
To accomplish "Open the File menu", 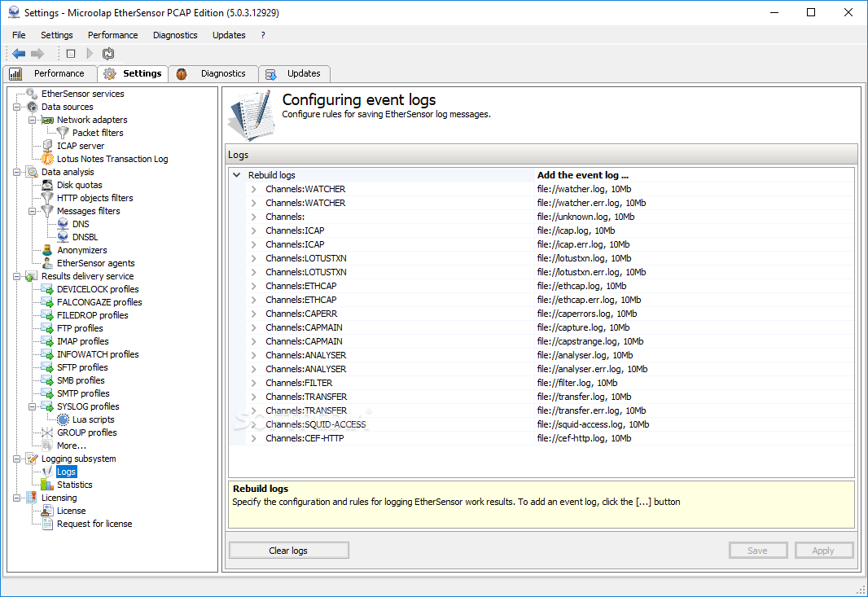I will point(19,35).
